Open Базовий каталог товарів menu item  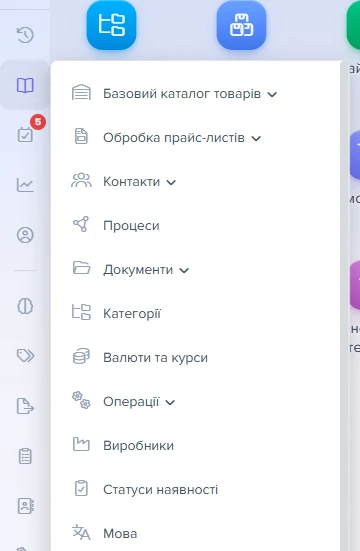182,94
